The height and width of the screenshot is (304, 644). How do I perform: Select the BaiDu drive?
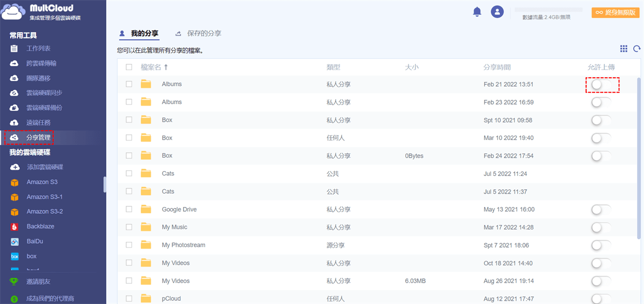click(35, 241)
